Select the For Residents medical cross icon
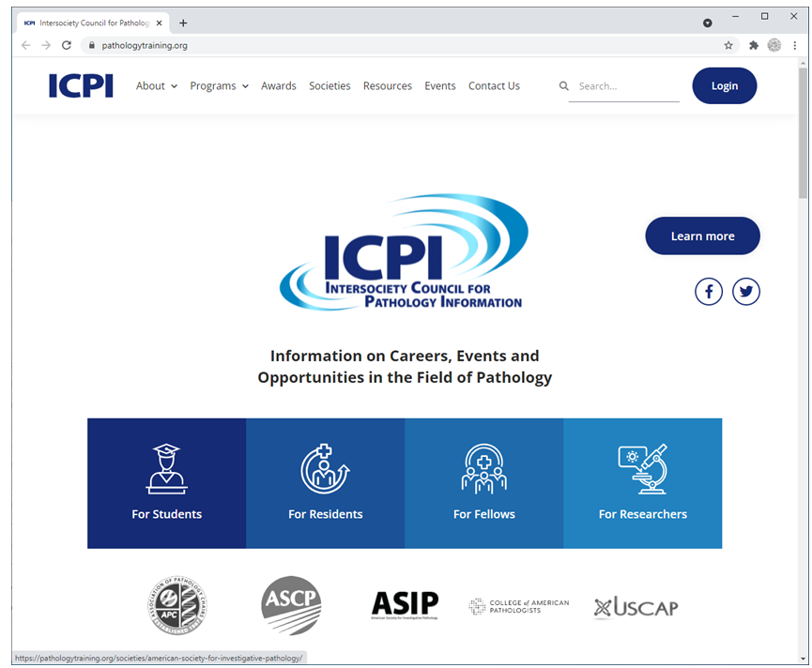 [x=325, y=469]
